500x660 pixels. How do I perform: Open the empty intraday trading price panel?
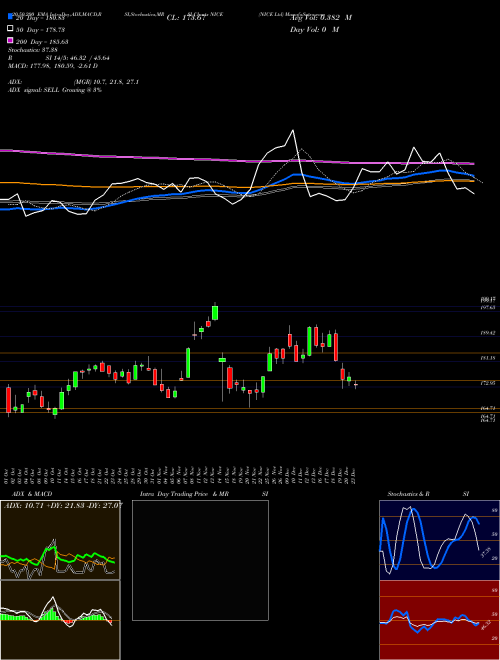pyautogui.click(x=200, y=560)
